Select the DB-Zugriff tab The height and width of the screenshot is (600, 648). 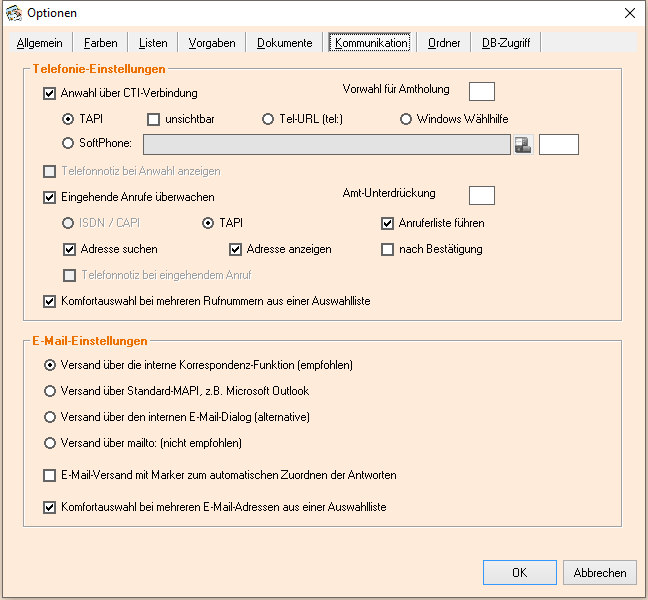coord(506,43)
